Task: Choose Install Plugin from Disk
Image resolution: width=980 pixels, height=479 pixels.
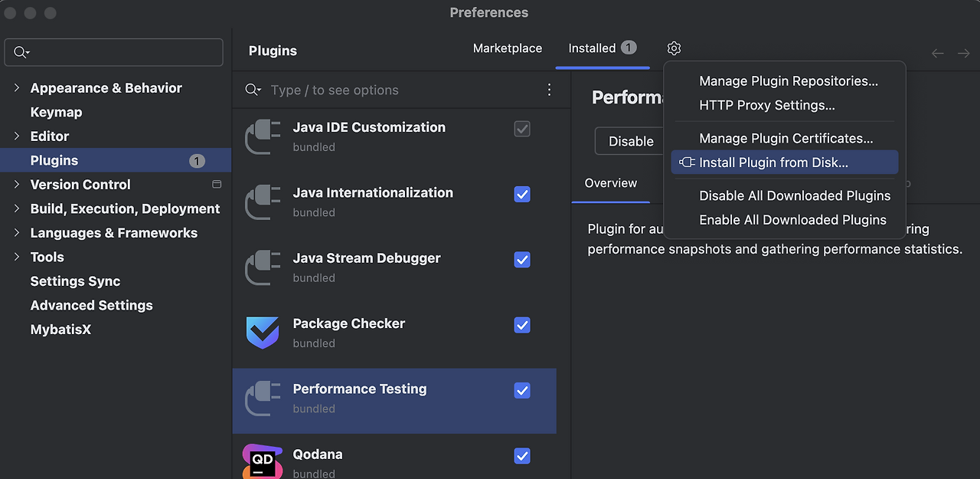Action: click(x=773, y=162)
